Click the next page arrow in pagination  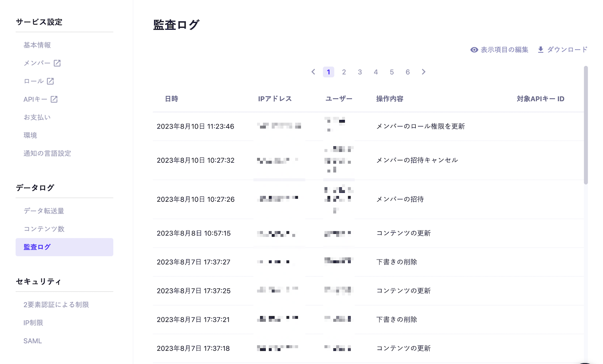tap(423, 72)
